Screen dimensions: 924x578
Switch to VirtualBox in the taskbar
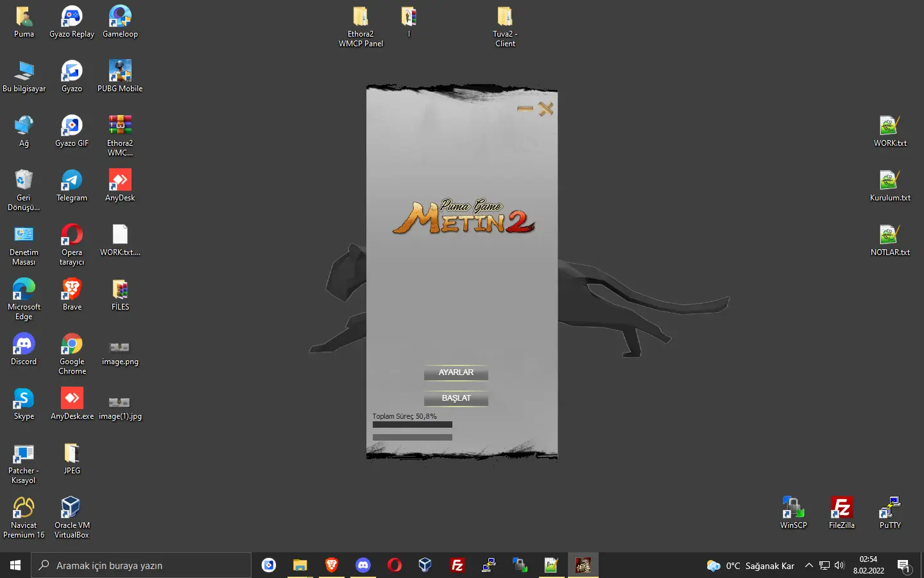click(x=425, y=565)
